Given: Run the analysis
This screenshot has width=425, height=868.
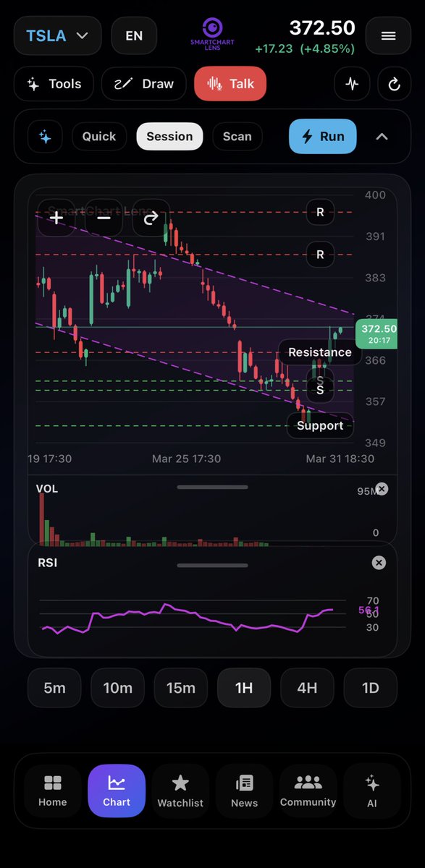Looking at the screenshot, I should click(323, 137).
